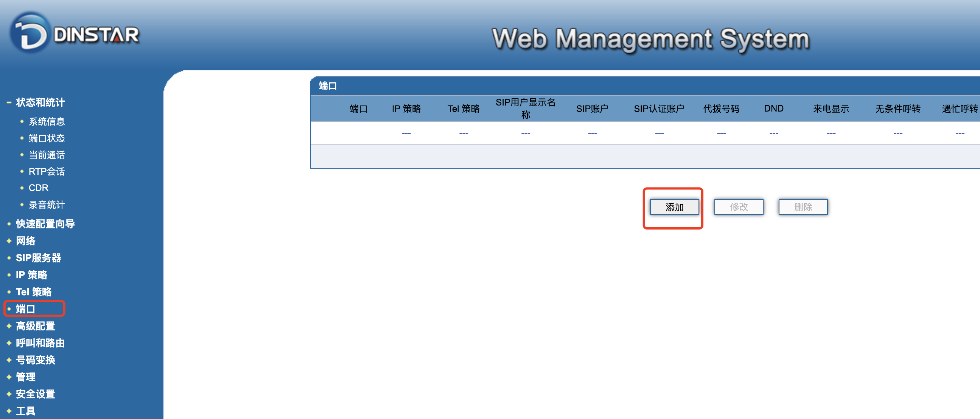
Task: Click the 添加 button
Action: [x=674, y=207]
